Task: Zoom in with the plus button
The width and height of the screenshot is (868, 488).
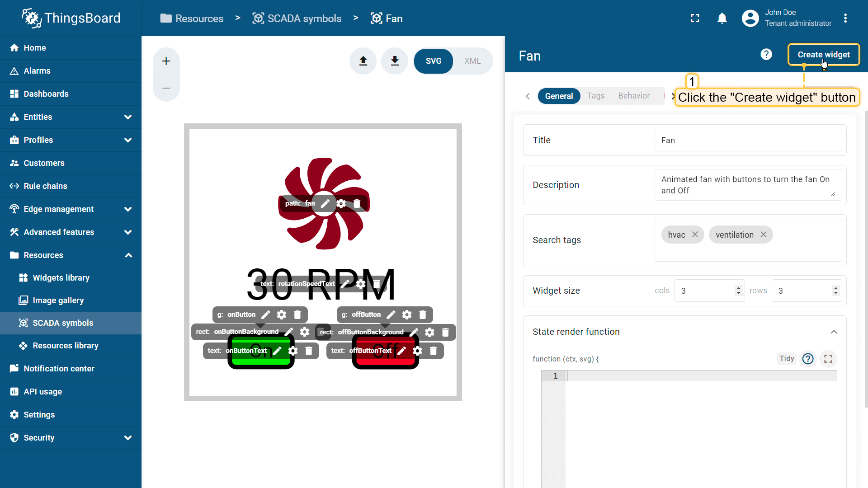Action: (x=166, y=61)
